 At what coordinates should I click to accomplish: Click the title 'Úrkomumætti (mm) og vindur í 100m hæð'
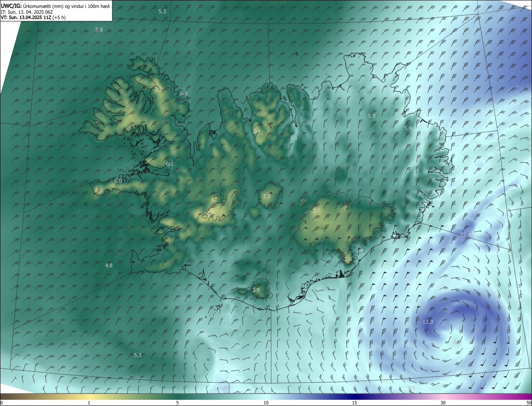click(x=66, y=6)
